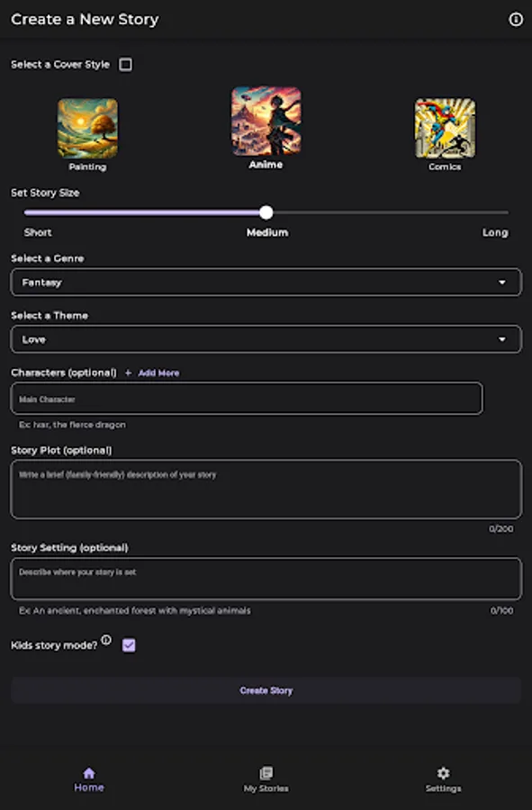This screenshot has height=810, width=532.
Task: Open the Theme dropdown showing Love
Action: tap(266, 339)
